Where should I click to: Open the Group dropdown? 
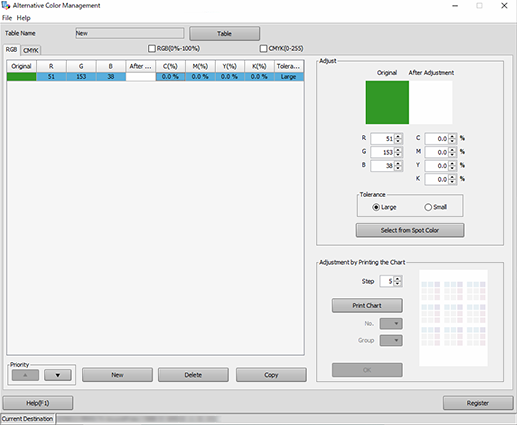tap(391, 341)
